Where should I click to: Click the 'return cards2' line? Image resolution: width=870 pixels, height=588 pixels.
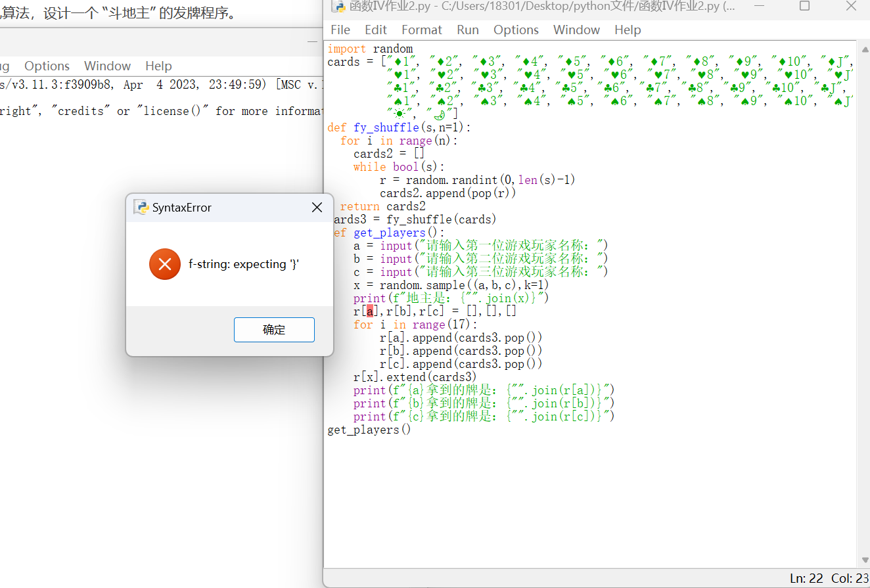pyautogui.click(x=382, y=206)
